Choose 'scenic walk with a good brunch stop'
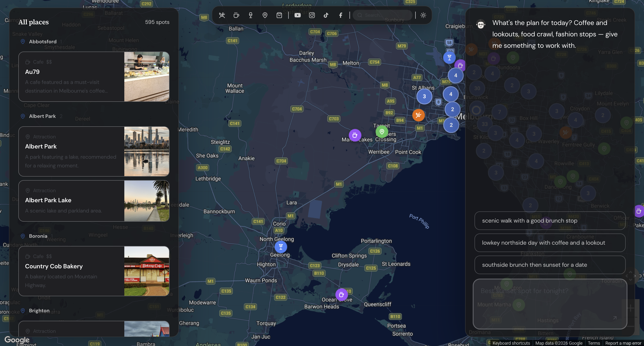The height and width of the screenshot is (346, 644). click(549, 221)
